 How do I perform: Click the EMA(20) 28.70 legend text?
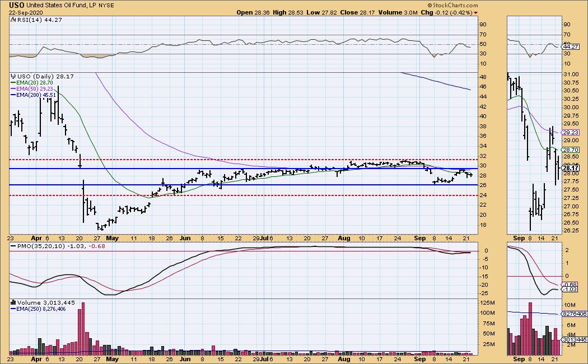tap(35, 83)
